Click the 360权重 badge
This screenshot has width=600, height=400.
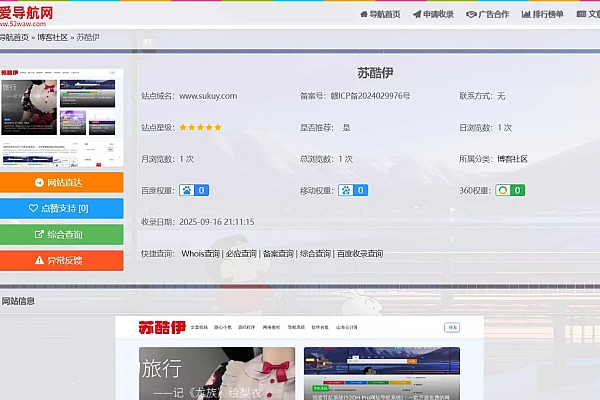510,190
